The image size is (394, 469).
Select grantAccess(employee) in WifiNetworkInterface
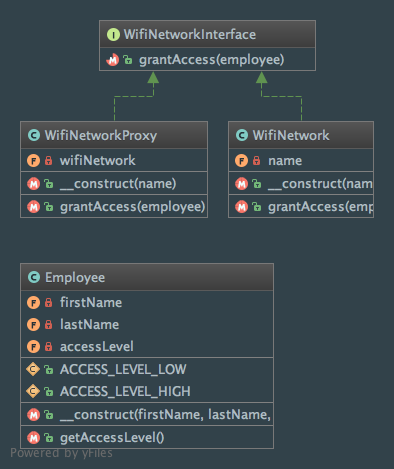[x=212, y=60]
